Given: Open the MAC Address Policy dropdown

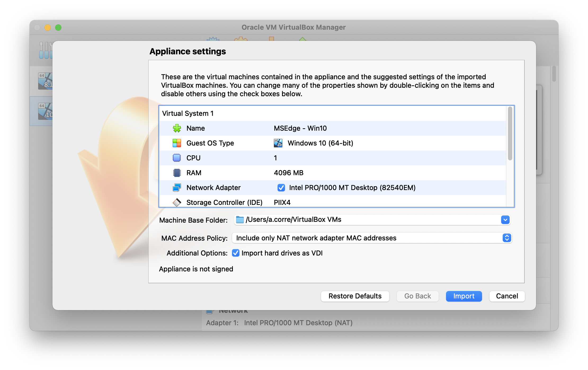Looking at the screenshot, I should click(506, 238).
